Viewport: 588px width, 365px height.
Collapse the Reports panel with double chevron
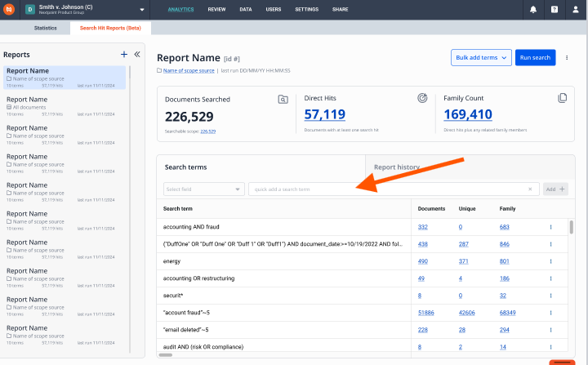click(x=137, y=55)
